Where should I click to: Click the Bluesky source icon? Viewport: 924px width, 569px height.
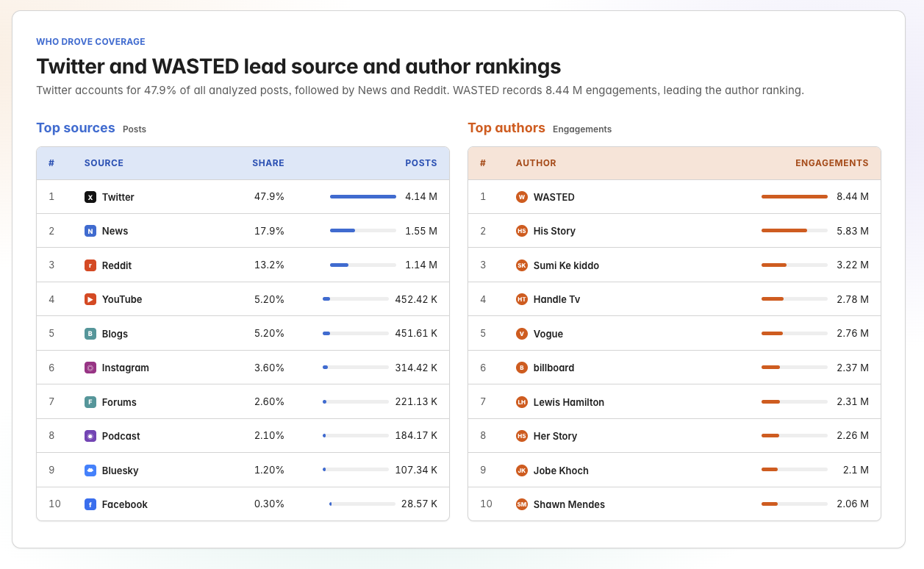click(x=90, y=470)
